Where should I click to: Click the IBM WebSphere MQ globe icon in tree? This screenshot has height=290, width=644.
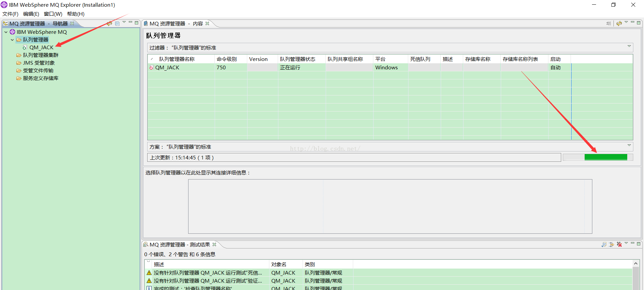coord(12,32)
